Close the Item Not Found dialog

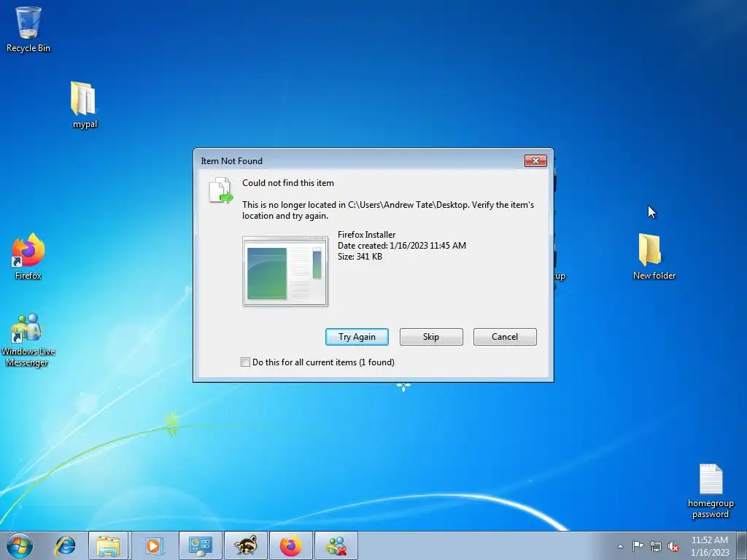tap(535, 161)
